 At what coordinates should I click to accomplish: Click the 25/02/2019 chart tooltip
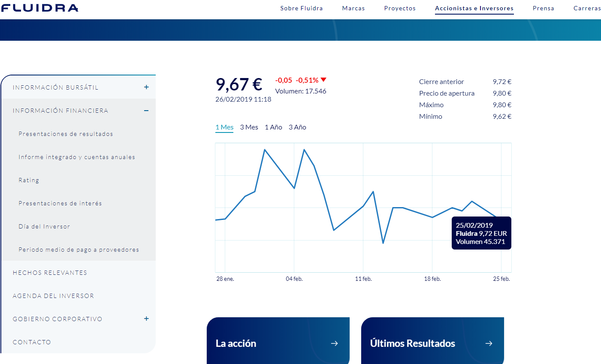click(x=481, y=233)
